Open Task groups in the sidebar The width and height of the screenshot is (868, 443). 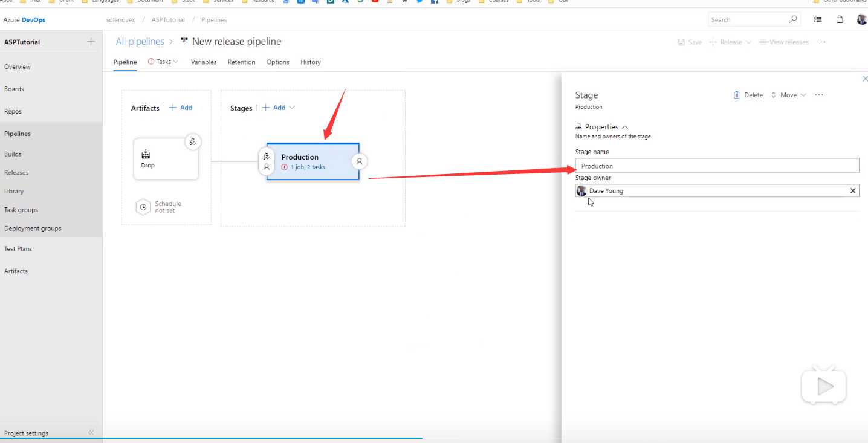pos(21,210)
